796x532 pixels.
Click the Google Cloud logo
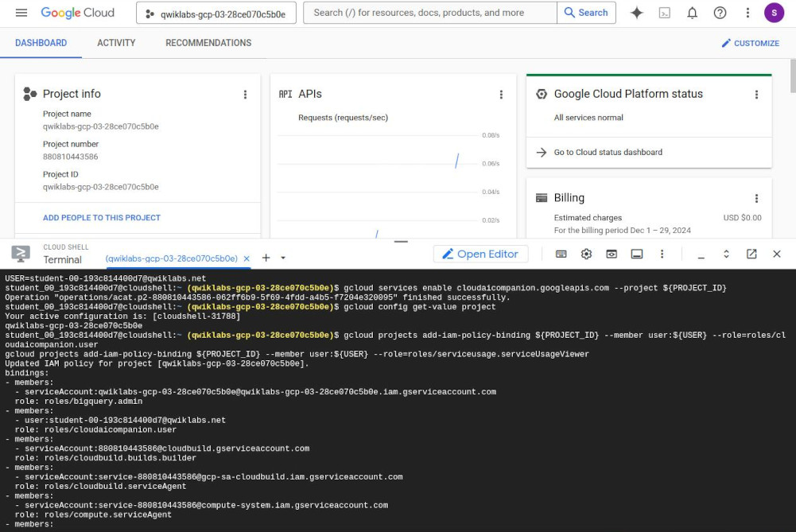78,13
